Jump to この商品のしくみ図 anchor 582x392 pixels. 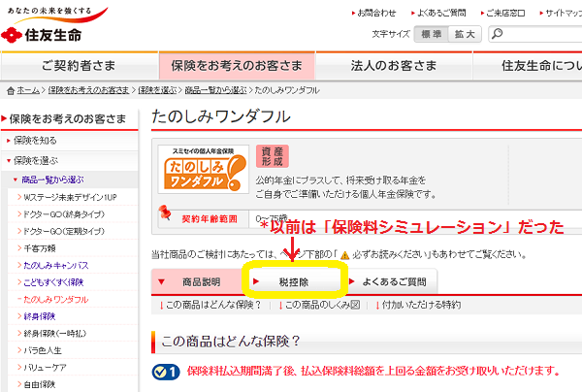323,305
